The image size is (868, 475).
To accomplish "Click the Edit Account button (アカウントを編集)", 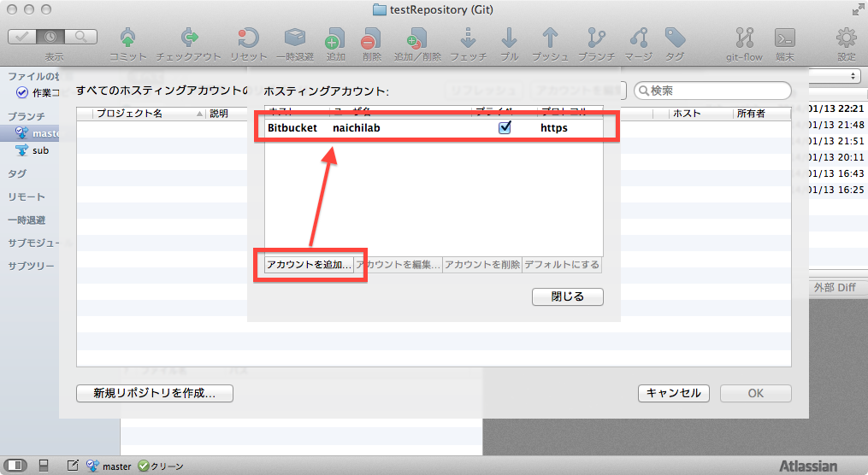I will point(399,264).
